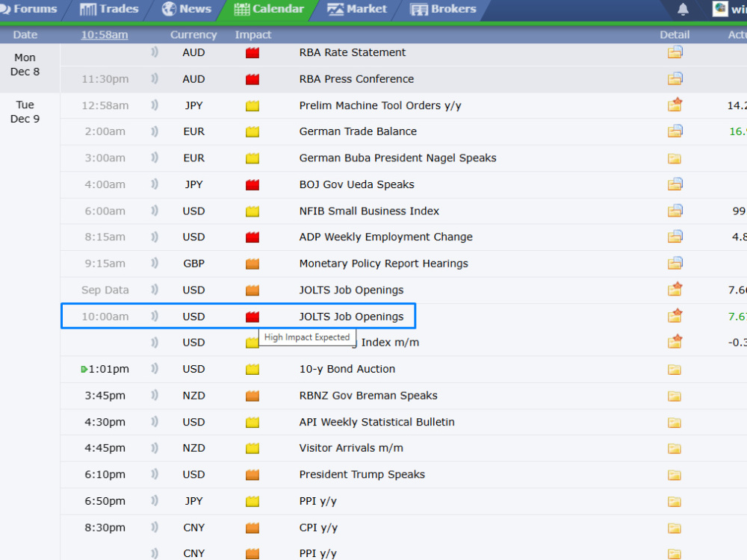Toggle sound alert for Prelim Machine Tool Orders
Image resolution: width=747 pixels, height=560 pixels.
[x=155, y=105]
